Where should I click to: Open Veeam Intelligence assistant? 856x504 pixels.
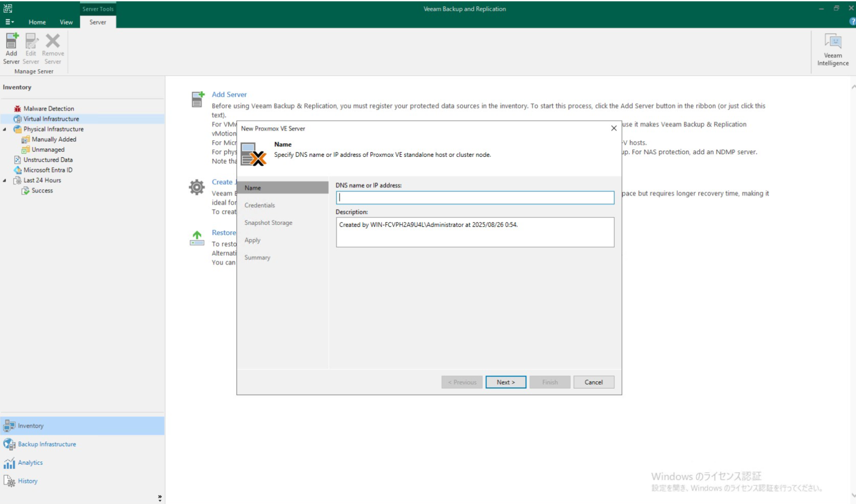pyautogui.click(x=833, y=50)
